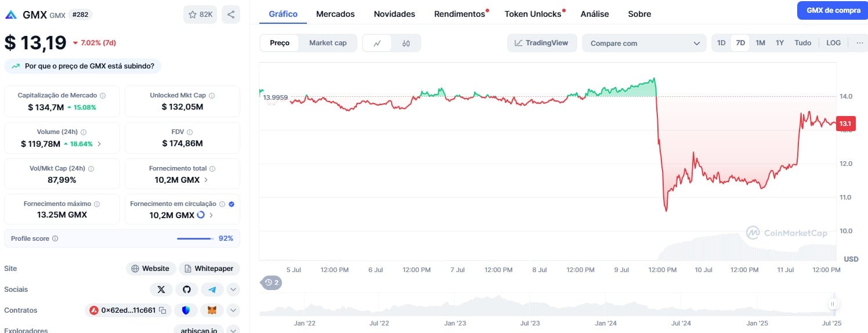Screen dimensions: 868x333
Task: Set chart range to 7D
Action: coord(740,43)
